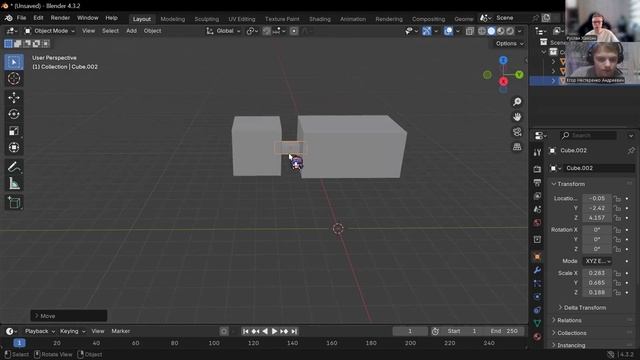Open the Tool properties tab
640x360 pixels.
[537, 152]
